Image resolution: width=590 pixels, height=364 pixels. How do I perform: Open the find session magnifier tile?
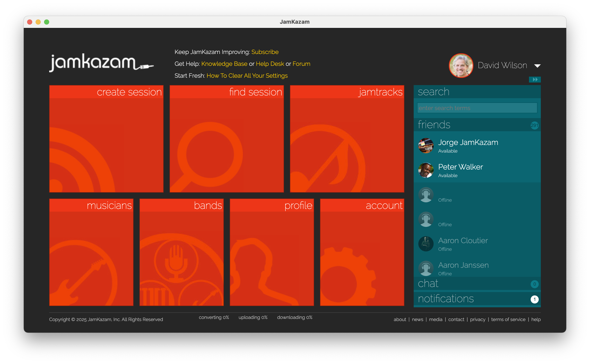[227, 139]
